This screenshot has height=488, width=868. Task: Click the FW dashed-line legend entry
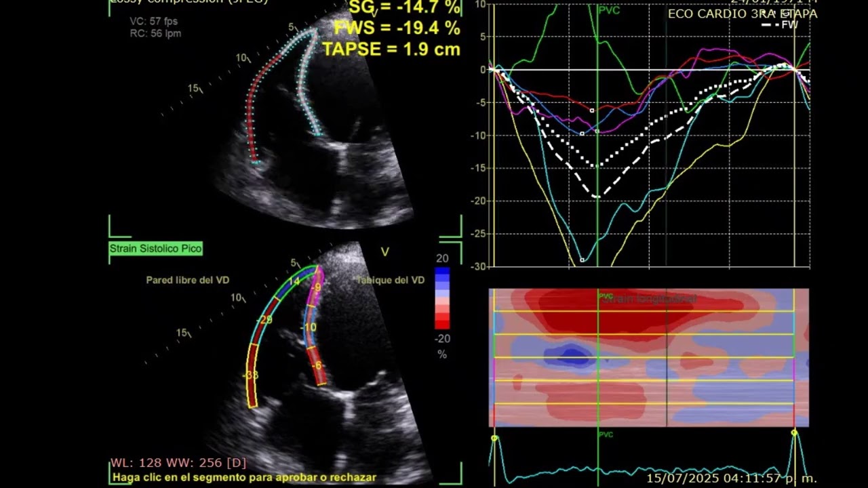[780, 25]
